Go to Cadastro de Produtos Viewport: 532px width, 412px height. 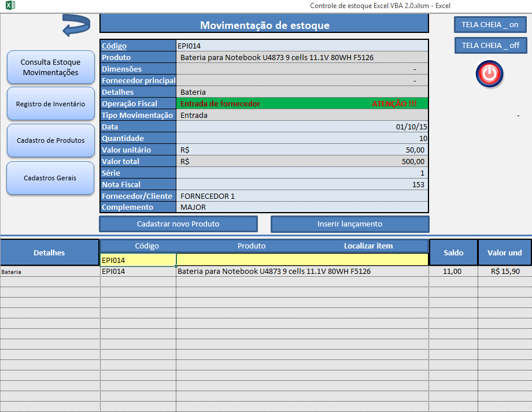pos(50,140)
